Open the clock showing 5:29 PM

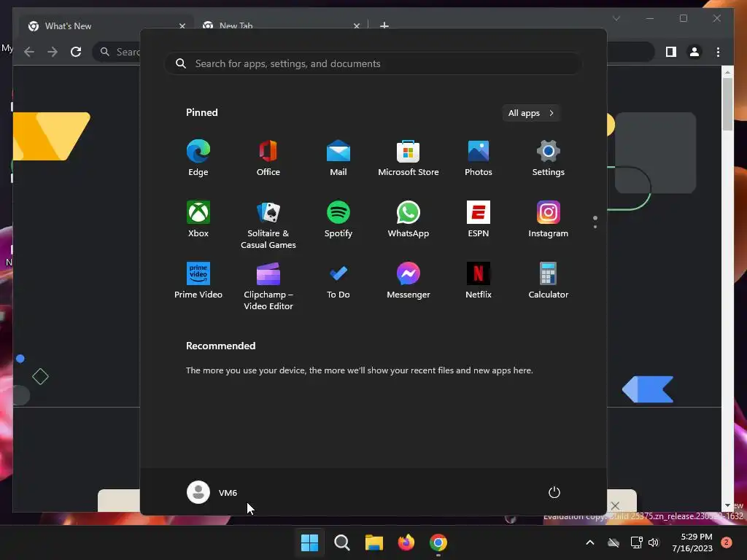692,542
